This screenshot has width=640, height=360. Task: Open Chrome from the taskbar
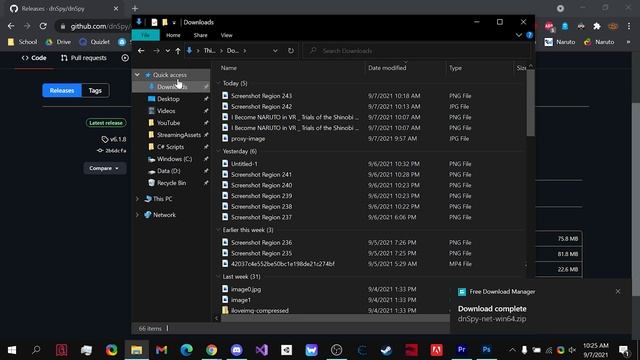pos(211,350)
